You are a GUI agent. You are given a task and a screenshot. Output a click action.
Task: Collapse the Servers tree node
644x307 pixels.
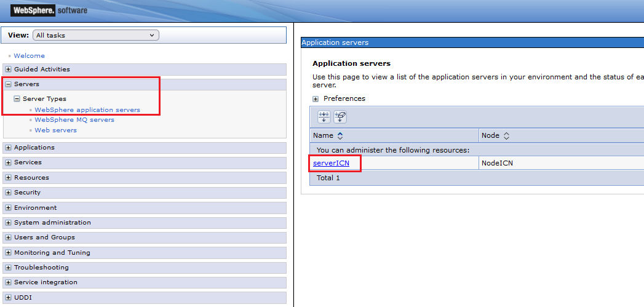point(9,84)
